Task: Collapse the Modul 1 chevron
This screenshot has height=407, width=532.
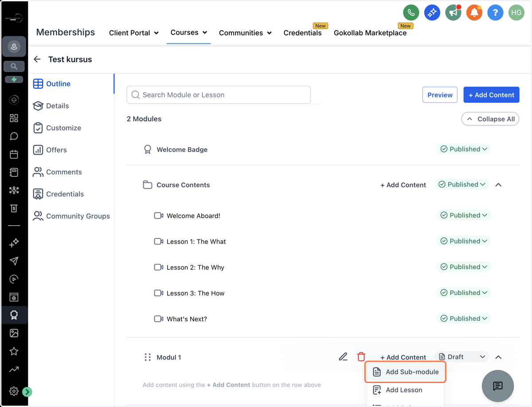Action: (498, 357)
